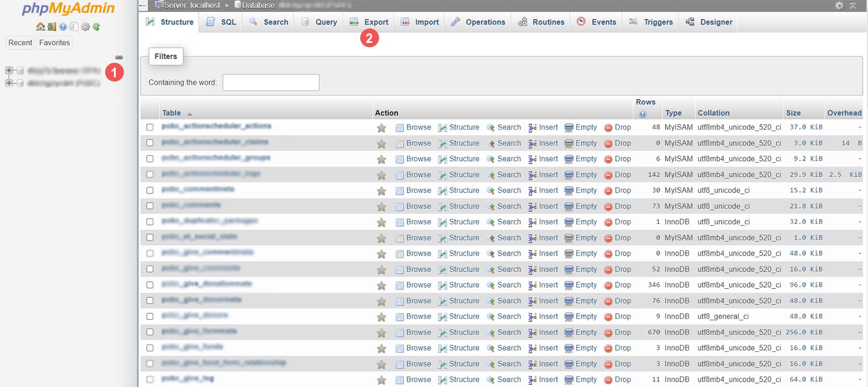Screen dimensions: 868x387
Task: Click Drop on the first table row
Action: 618,127
